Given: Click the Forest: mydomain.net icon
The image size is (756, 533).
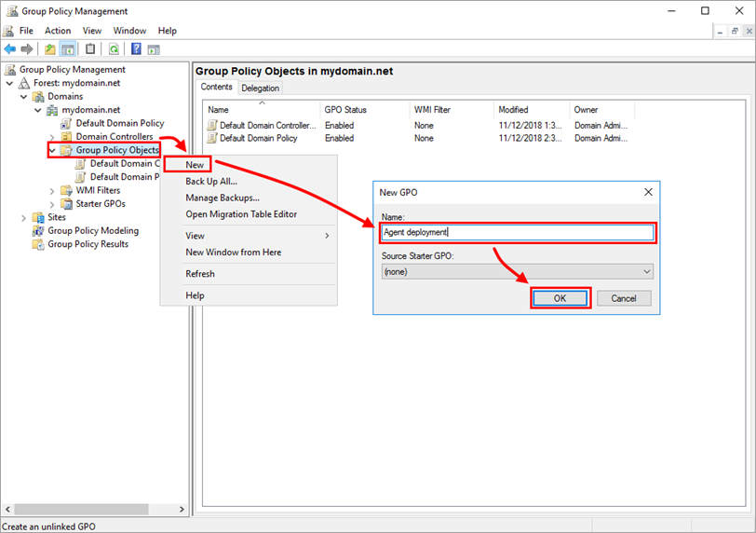Looking at the screenshot, I should 24,83.
